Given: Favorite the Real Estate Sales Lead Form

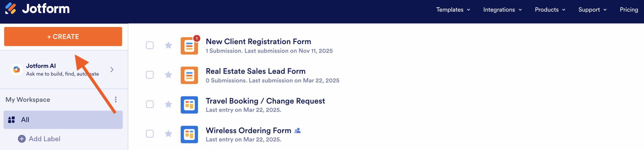Looking at the screenshot, I should pos(168,75).
